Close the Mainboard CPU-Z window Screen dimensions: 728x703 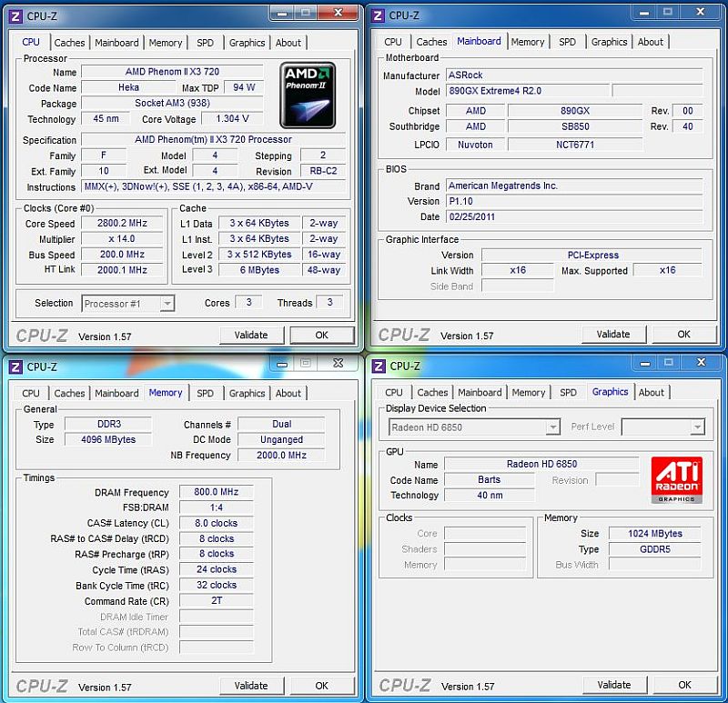[701, 12]
